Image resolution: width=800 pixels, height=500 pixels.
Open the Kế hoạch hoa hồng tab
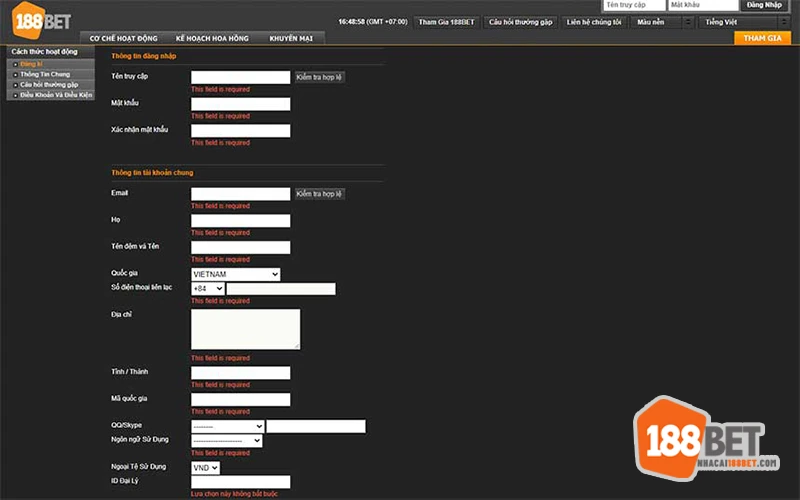tap(212, 38)
